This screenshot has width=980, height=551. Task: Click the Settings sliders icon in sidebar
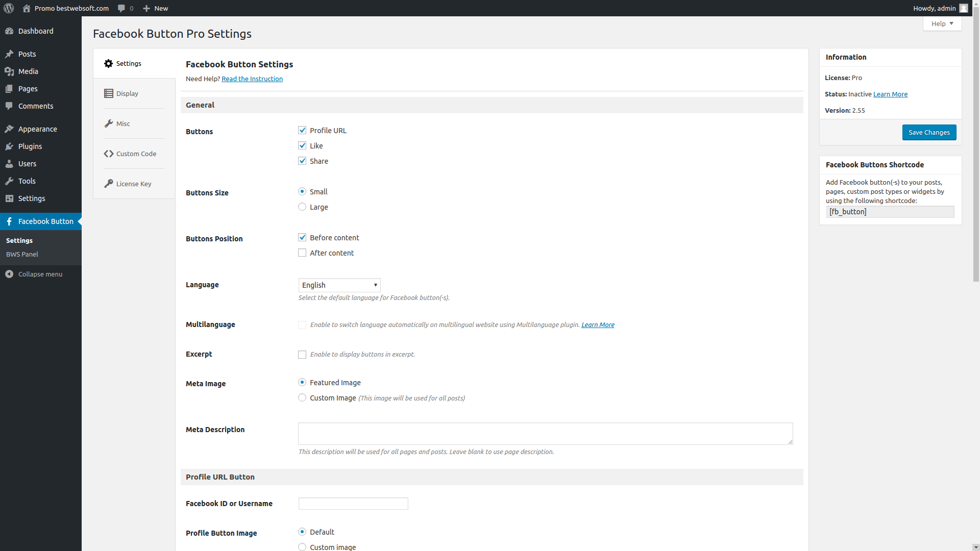coord(9,198)
